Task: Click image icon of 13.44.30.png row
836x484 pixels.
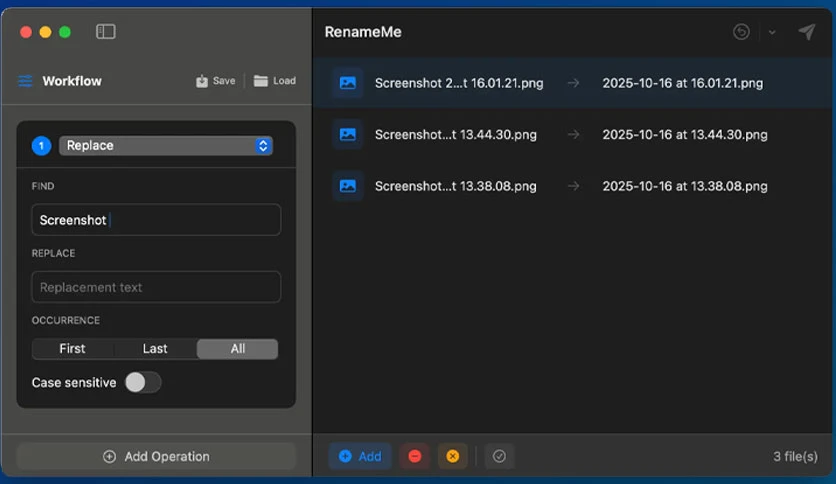Action: click(348, 134)
